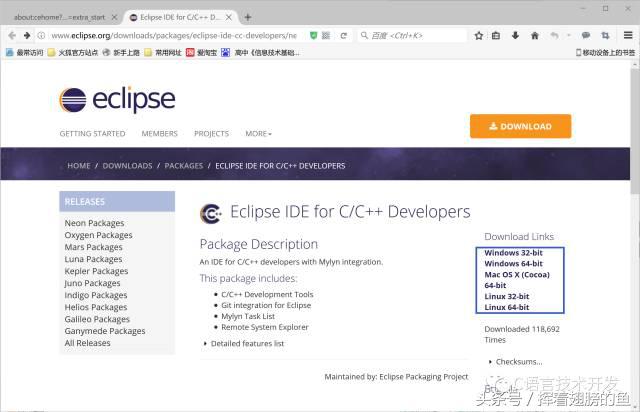This screenshot has height=412, width=640.
Task: Download the Windows 32-bit package
Action: 513,253
